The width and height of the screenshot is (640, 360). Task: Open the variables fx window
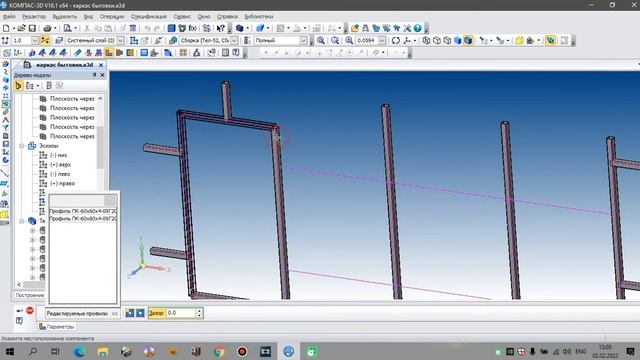pyautogui.click(x=193, y=28)
